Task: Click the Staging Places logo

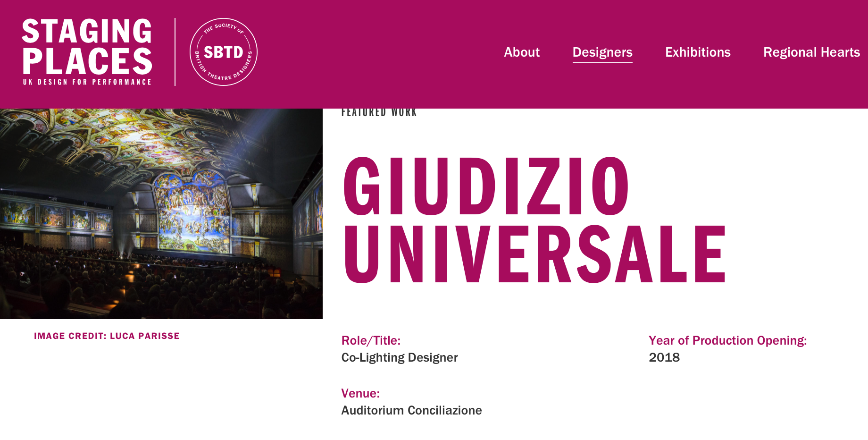Action: pos(87,52)
